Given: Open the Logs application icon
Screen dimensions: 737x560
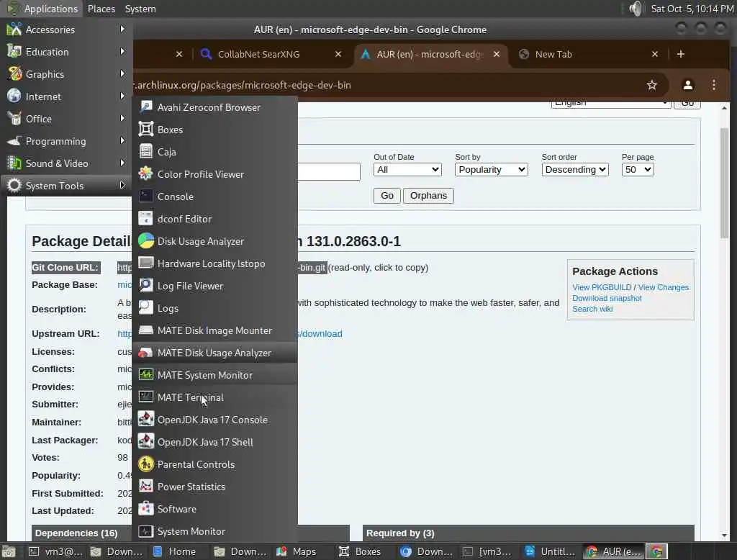Looking at the screenshot, I should click(145, 308).
